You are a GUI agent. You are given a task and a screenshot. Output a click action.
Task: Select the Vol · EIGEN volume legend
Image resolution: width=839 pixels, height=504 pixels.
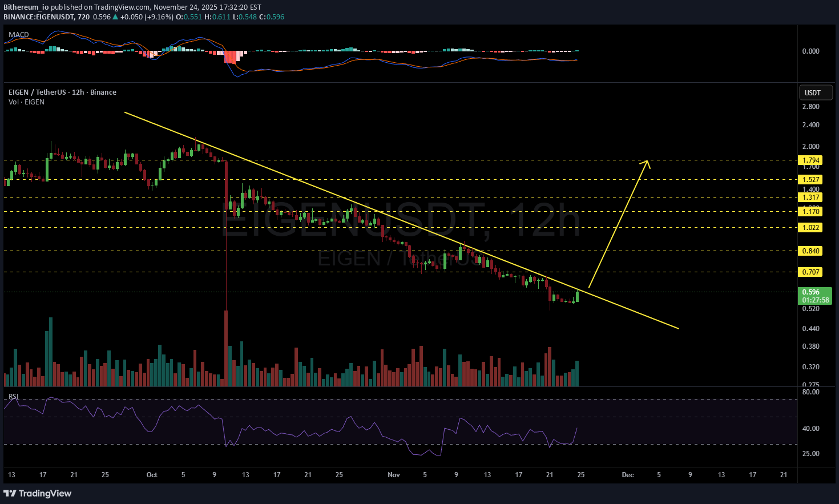tap(26, 102)
